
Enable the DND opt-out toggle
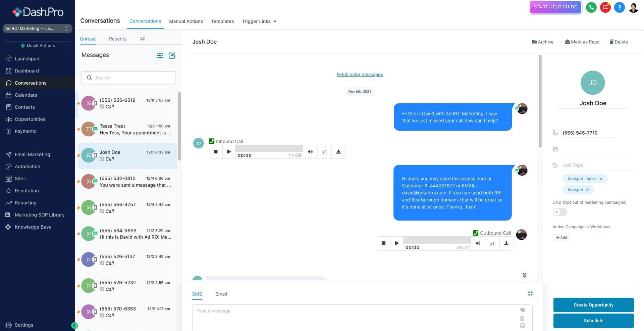(x=560, y=212)
